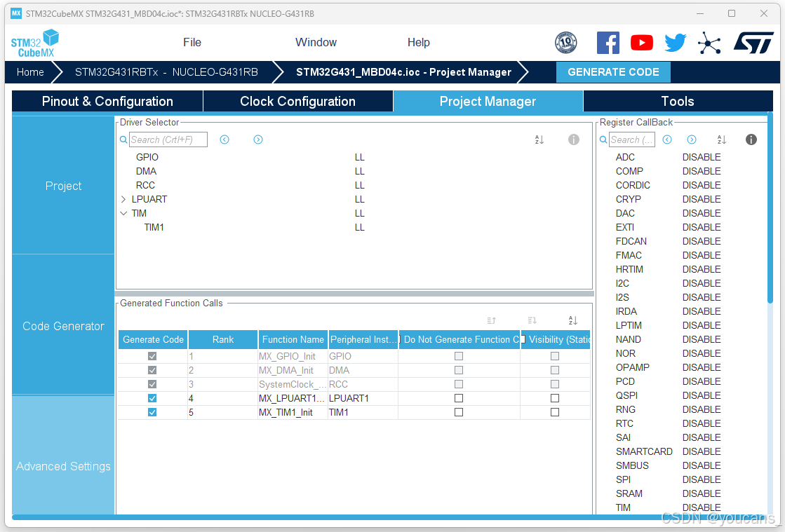The height and width of the screenshot is (532, 785).
Task: Select the HRTIM callback row
Action: coord(668,269)
